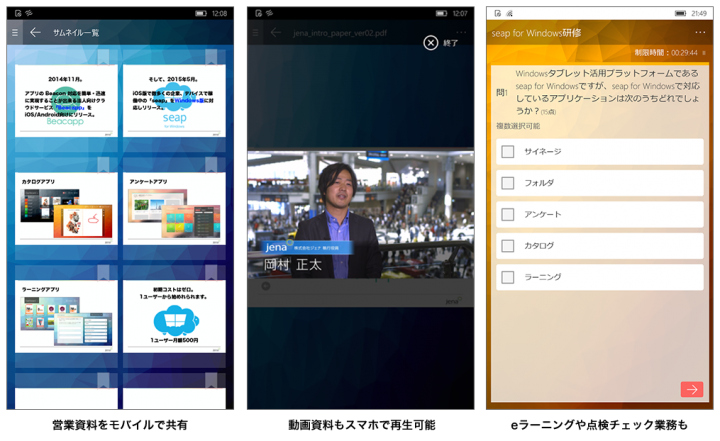Image resolution: width=720 pixels, height=441 pixels.
Task: Check the ラーニング checkbox
Action: (507, 277)
